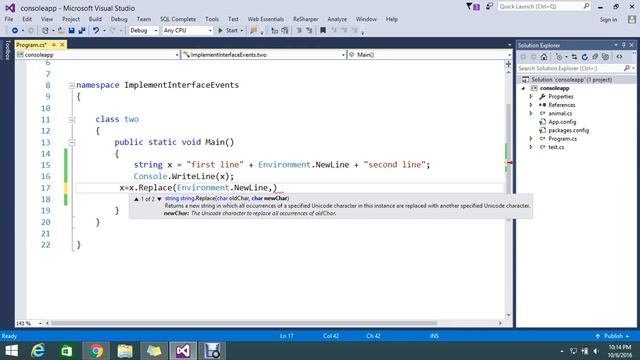This screenshot has width=640, height=360.
Task: Collapse the namespace ImplementInterfaceEvents block
Action: coord(71,85)
